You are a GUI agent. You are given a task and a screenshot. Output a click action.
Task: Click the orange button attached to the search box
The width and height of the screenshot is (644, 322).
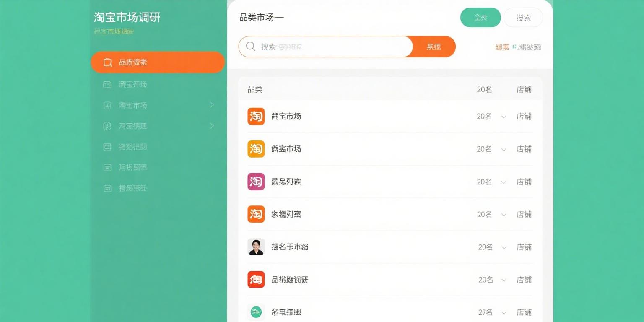click(x=434, y=47)
